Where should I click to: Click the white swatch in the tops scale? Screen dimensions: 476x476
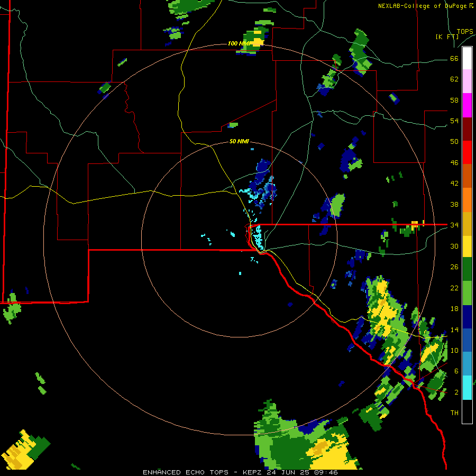click(x=467, y=58)
